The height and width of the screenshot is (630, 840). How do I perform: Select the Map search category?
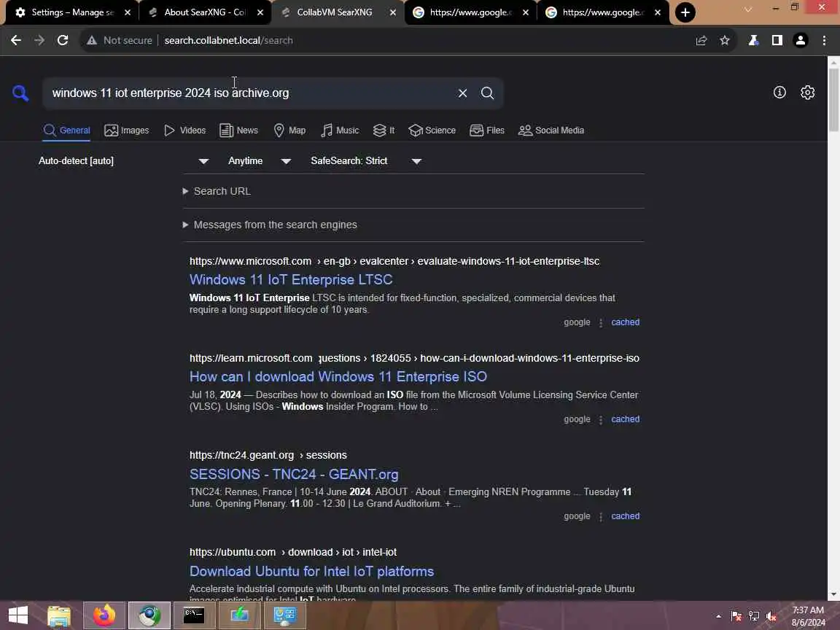pyautogui.click(x=289, y=131)
